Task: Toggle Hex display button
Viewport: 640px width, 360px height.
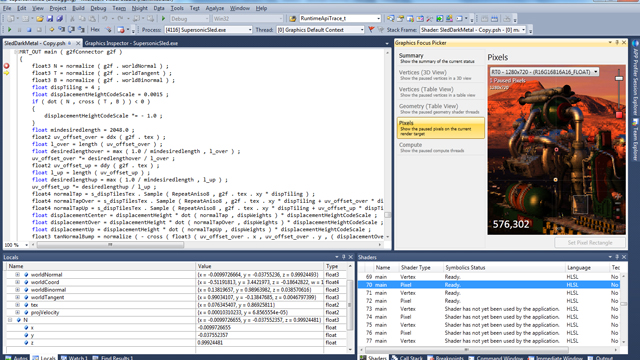Action: point(95,30)
